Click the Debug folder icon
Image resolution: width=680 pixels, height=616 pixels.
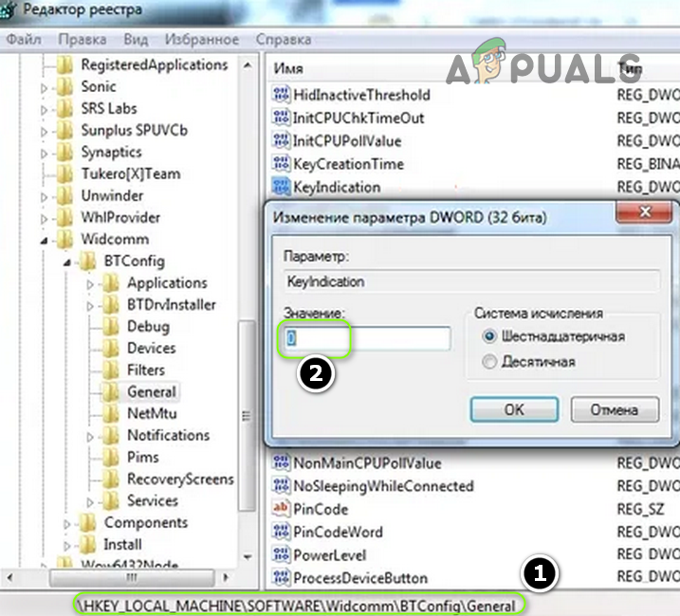(x=111, y=326)
